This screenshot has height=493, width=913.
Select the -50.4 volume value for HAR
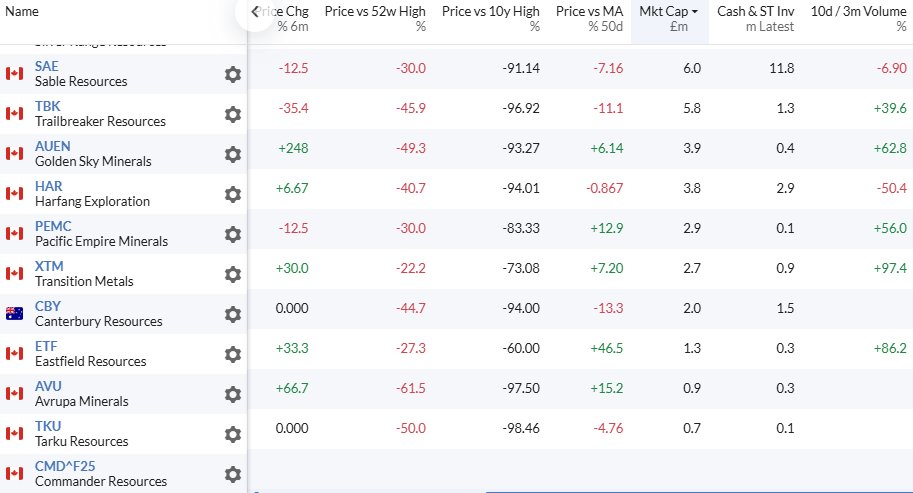tap(892, 189)
